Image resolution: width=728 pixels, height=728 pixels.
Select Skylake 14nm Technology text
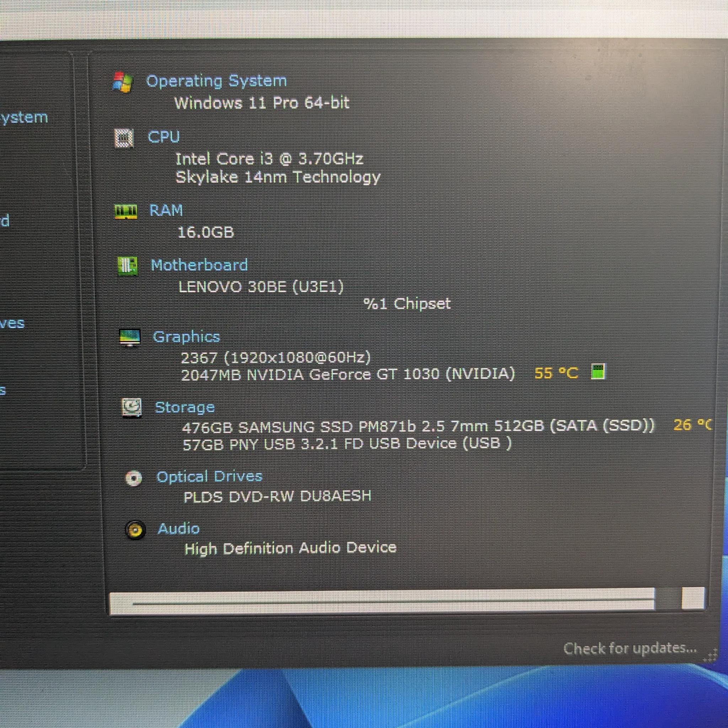click(x=278, y=177)
